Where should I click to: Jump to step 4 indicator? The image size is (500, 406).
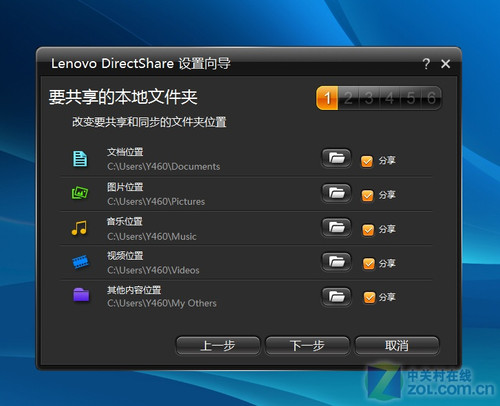click(x=390, y=98)
